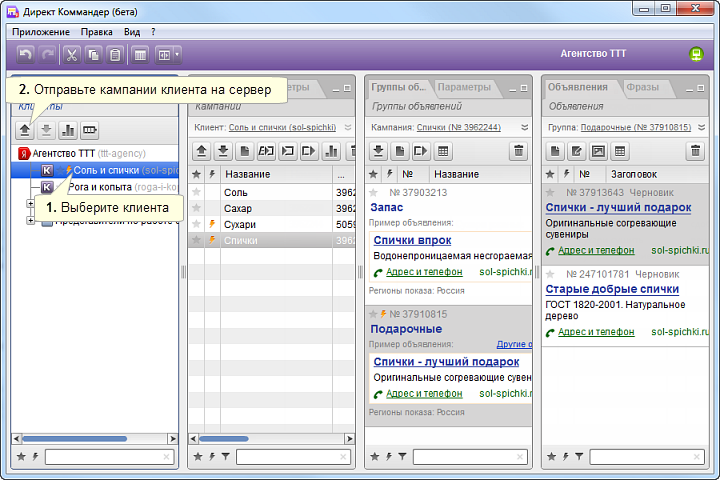Delete selected ad with trash icon

pos(695,151)
